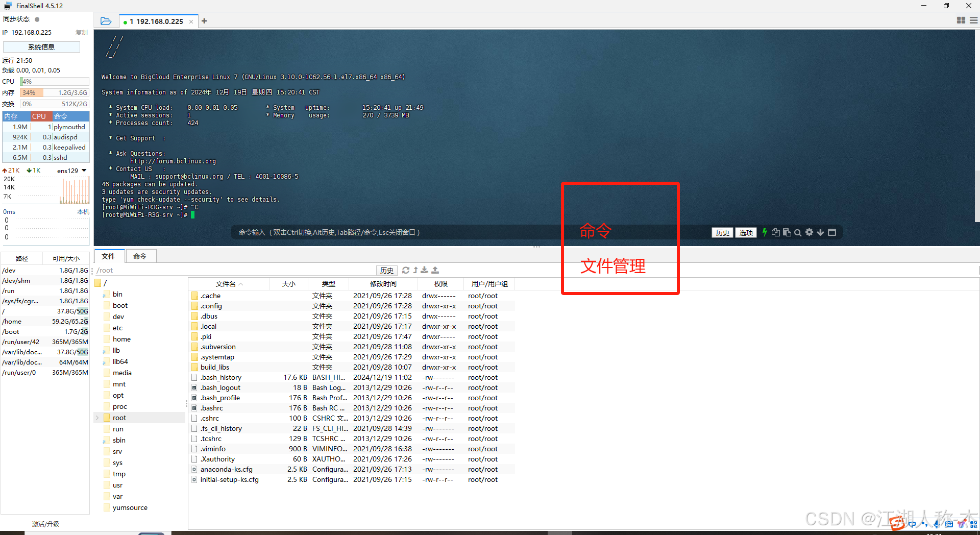Screen dimensions: 980x535
Task: Select the usr folder in tree
Action: tap(117, 485)
